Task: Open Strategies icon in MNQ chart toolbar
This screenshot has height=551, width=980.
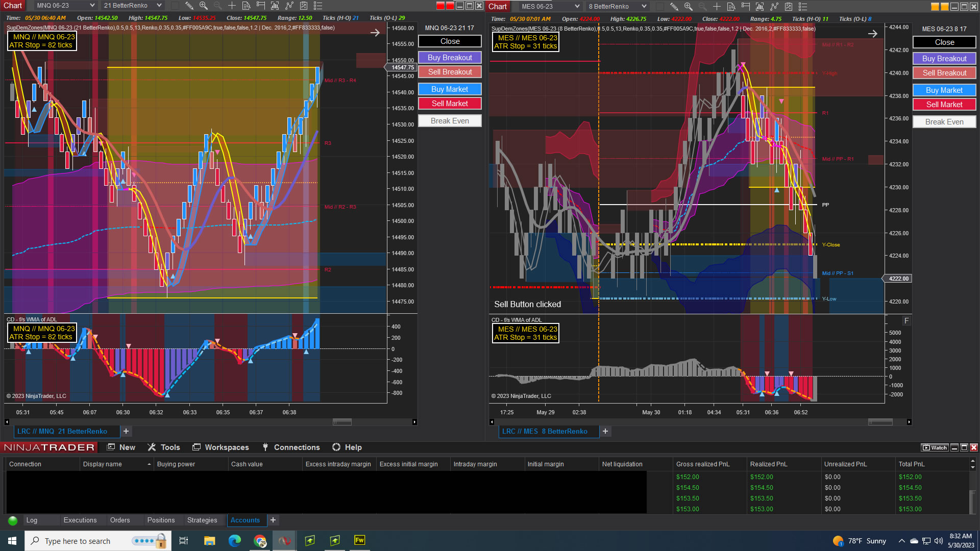Action: pos(303,6)
